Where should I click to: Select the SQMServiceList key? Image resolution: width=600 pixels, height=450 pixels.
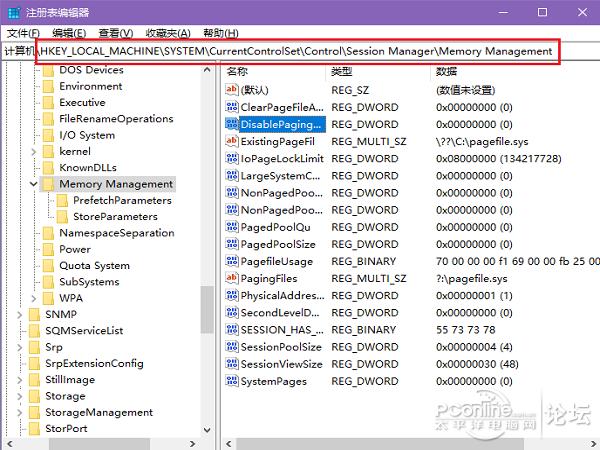click(84, 331)
